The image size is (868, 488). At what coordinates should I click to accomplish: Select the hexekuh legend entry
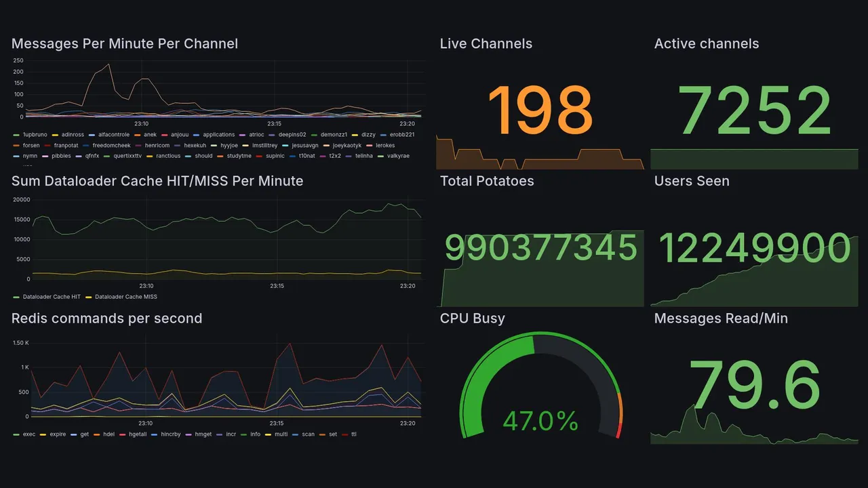(191, 146)
